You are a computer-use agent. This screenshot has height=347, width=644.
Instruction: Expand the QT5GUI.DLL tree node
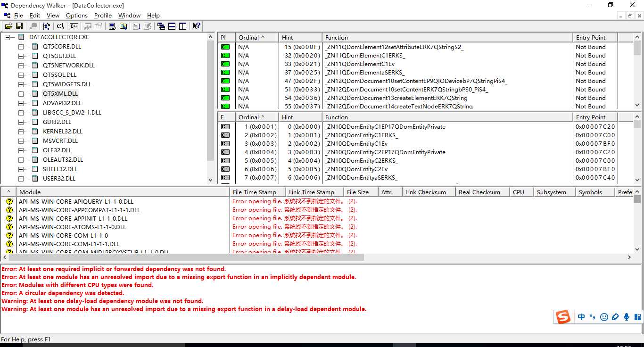(21, 56)
